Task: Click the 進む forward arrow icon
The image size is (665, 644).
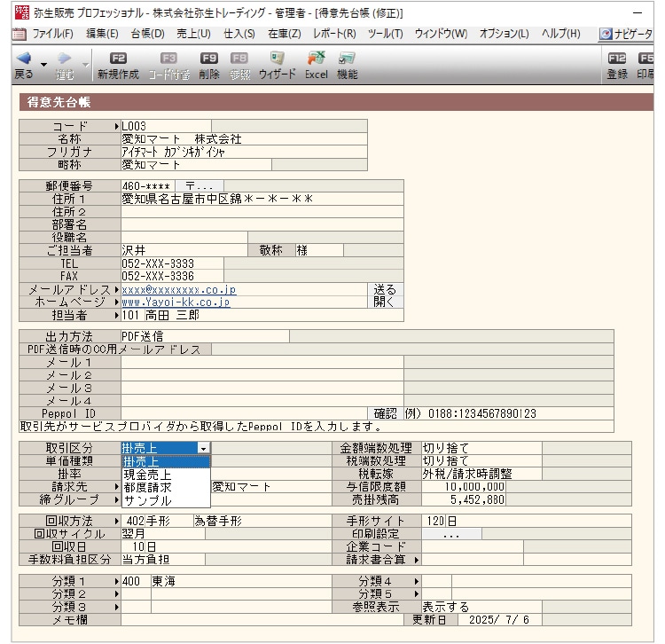Action: click(65, 59)
